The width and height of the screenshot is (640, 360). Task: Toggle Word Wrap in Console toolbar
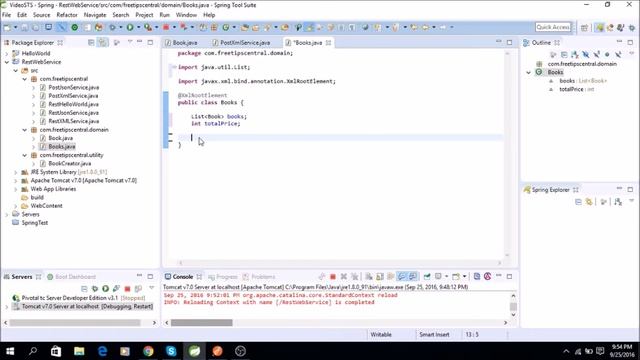pyautogui.click(x=391, y=277)
